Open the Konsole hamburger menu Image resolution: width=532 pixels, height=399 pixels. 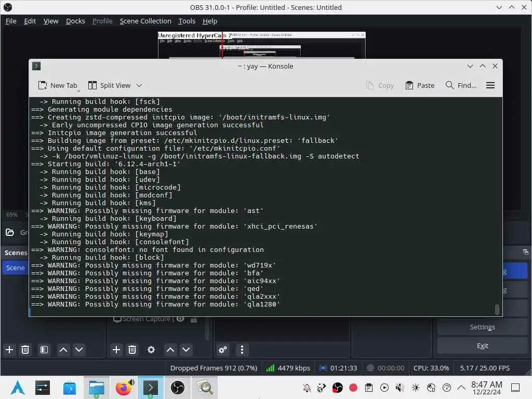click(x=490, y=86)
